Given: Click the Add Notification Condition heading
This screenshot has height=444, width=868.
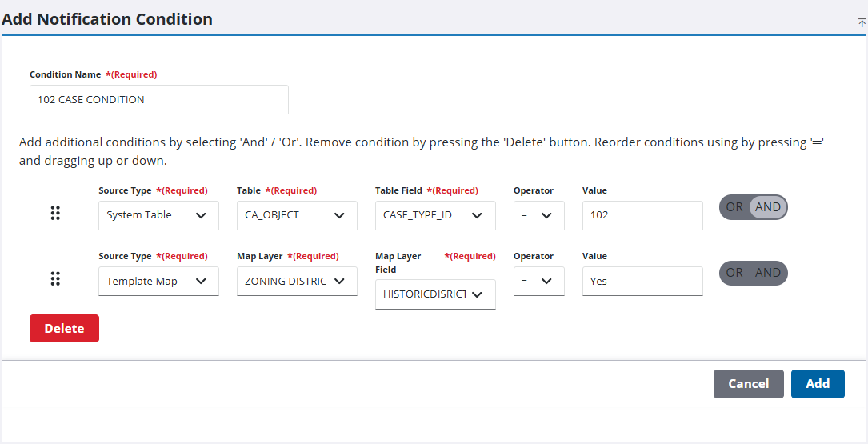Looking at the screenshot, I should (x=107, y=19).
